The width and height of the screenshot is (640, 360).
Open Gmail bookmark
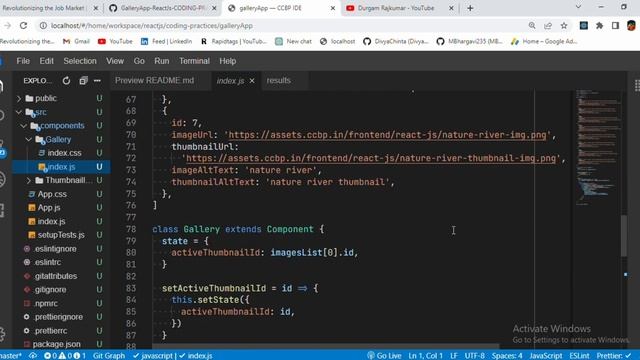point(76,41)
